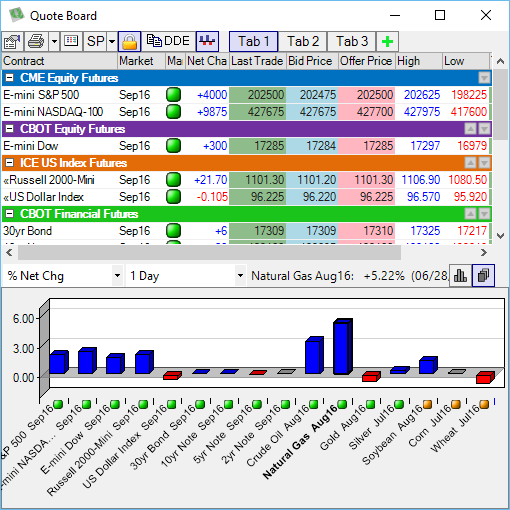The image size is (510, 510).
Task: Click the Low column header
Action: [x=466, y=61]
